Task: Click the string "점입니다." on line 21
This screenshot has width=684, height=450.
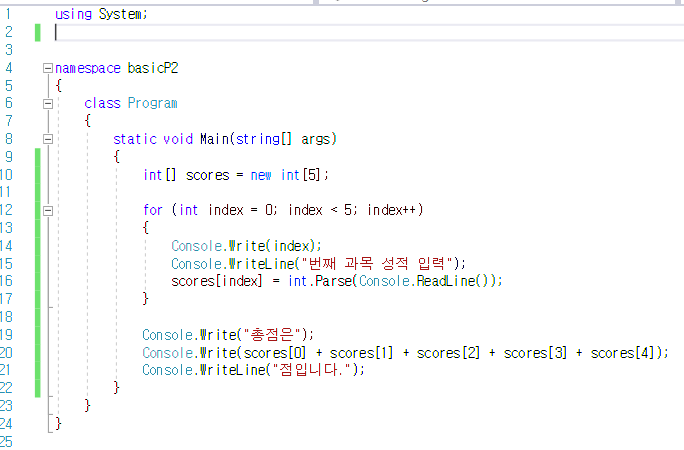Action: (x=312, y=370)
